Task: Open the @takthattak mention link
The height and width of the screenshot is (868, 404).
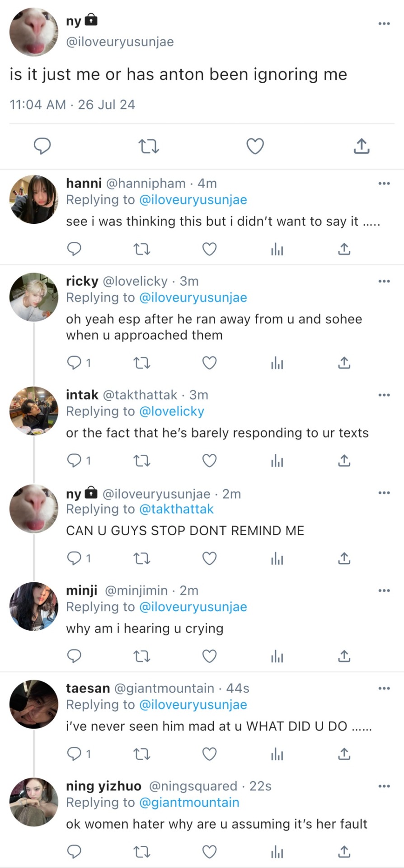Action: [x=176, y=509]
